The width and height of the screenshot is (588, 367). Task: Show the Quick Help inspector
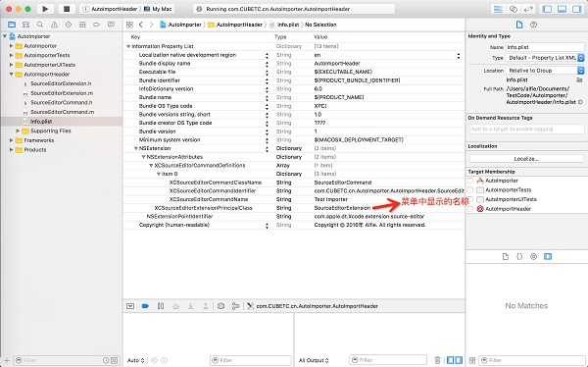534,25
